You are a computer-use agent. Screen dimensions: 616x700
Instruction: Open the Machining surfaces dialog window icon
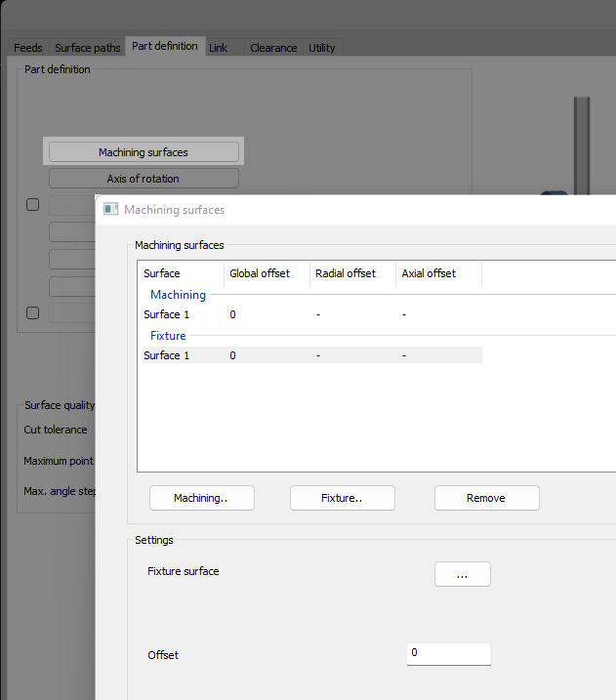111,210
